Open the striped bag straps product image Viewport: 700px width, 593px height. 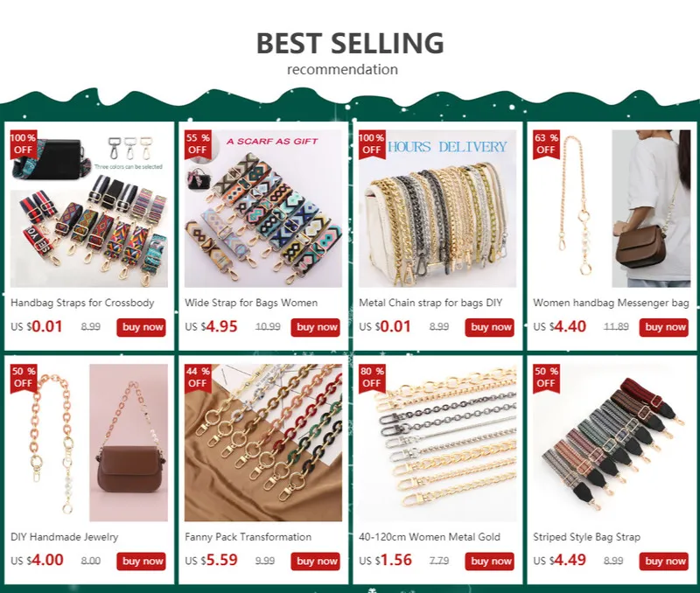click(x=612, y=443)
